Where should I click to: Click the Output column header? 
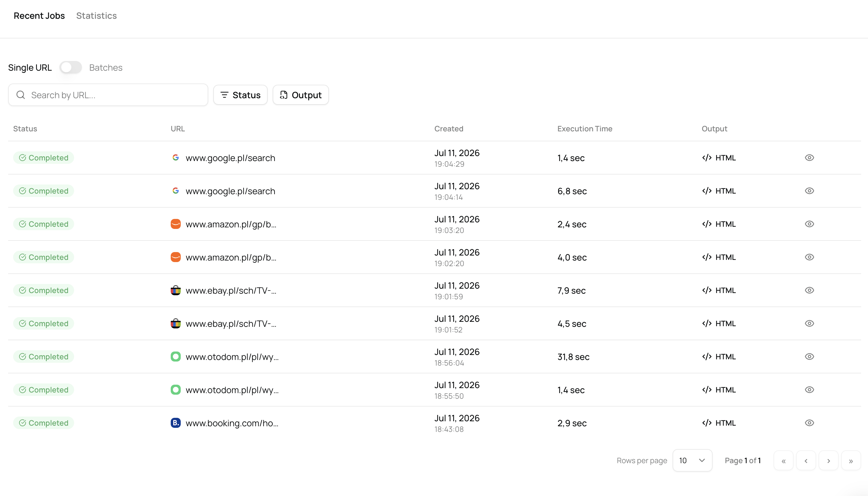(x=714, y=129)
